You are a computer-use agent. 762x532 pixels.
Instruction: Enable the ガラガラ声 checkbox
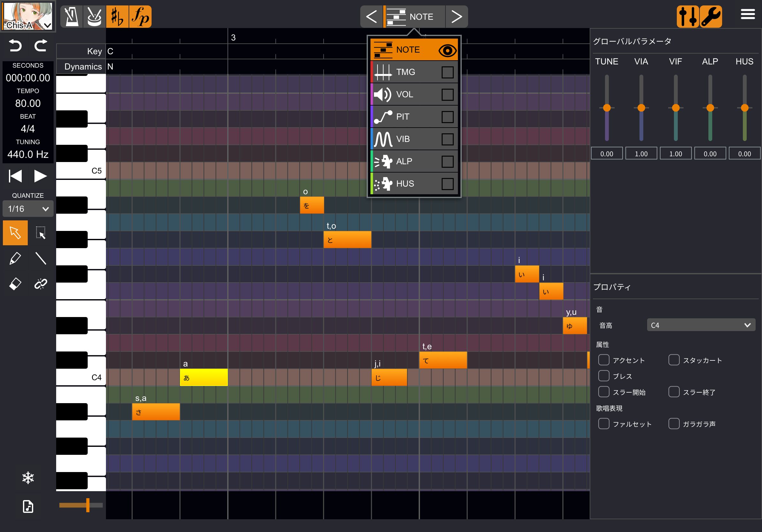tap(674, 424)
